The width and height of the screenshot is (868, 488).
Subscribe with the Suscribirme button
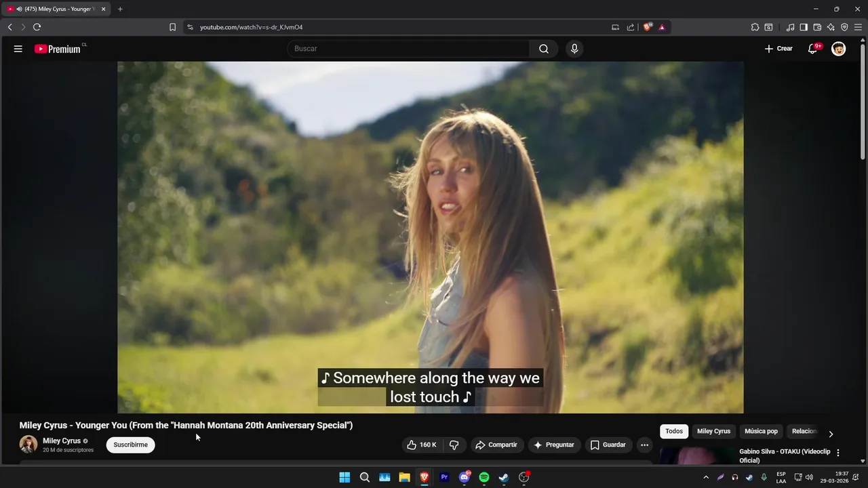(x=130, y=445)
